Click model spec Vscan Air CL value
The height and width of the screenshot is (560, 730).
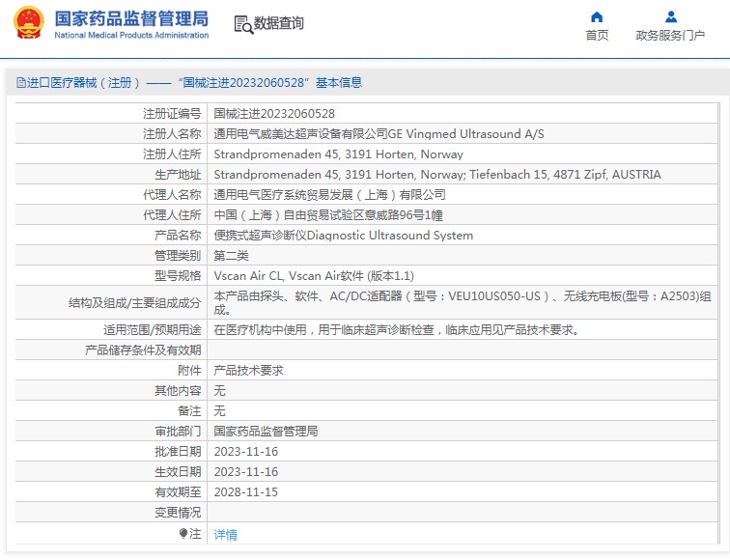[x=314, y=276]
